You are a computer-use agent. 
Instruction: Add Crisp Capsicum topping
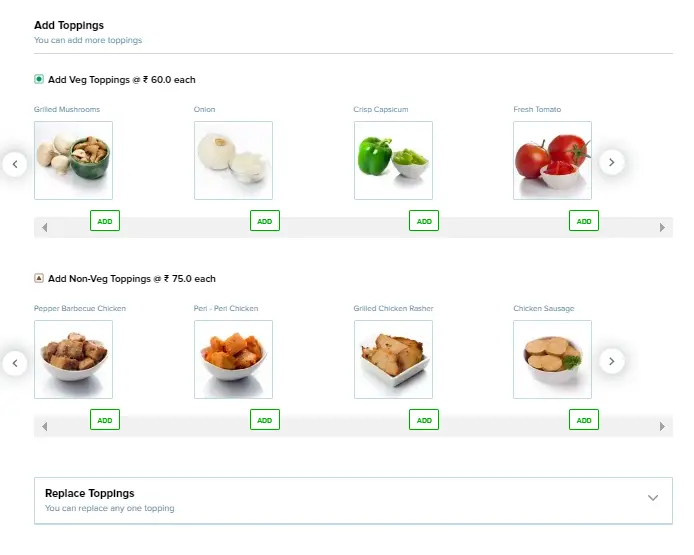(424, 221)
